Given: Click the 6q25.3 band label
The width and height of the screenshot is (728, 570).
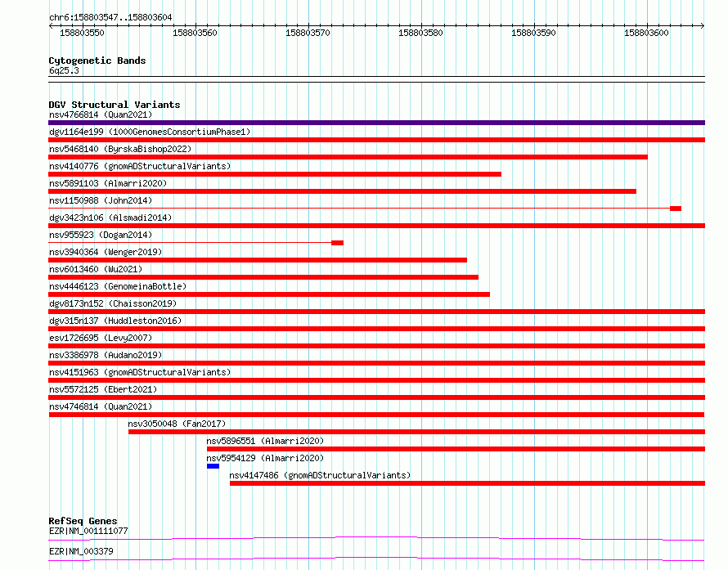Looking at the screenshot, I should 64,70.
